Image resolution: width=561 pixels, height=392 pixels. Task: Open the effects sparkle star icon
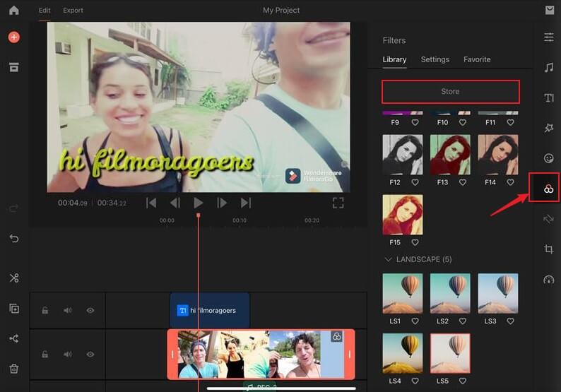(x=549, y=128)
